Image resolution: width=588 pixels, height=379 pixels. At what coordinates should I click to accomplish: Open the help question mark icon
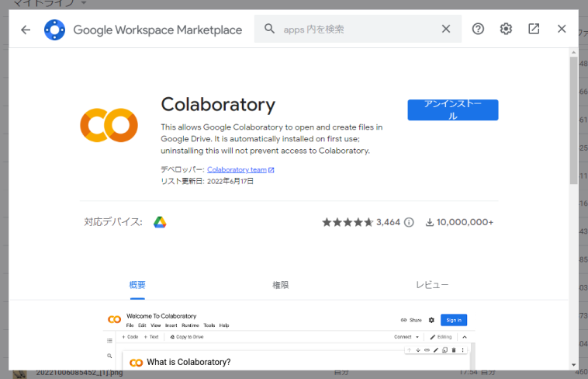[478, 29]
